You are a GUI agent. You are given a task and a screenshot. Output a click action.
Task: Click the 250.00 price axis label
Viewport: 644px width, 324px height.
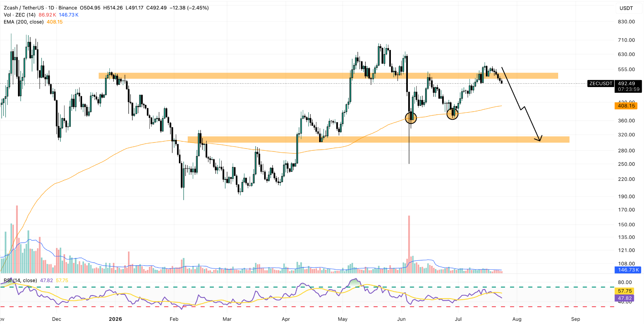tap(626, 164)
